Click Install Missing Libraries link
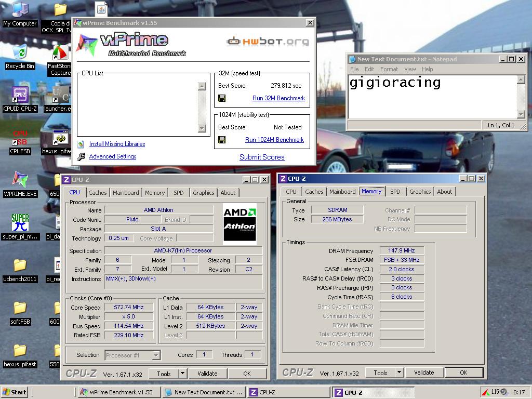 (x=117, y=144)
